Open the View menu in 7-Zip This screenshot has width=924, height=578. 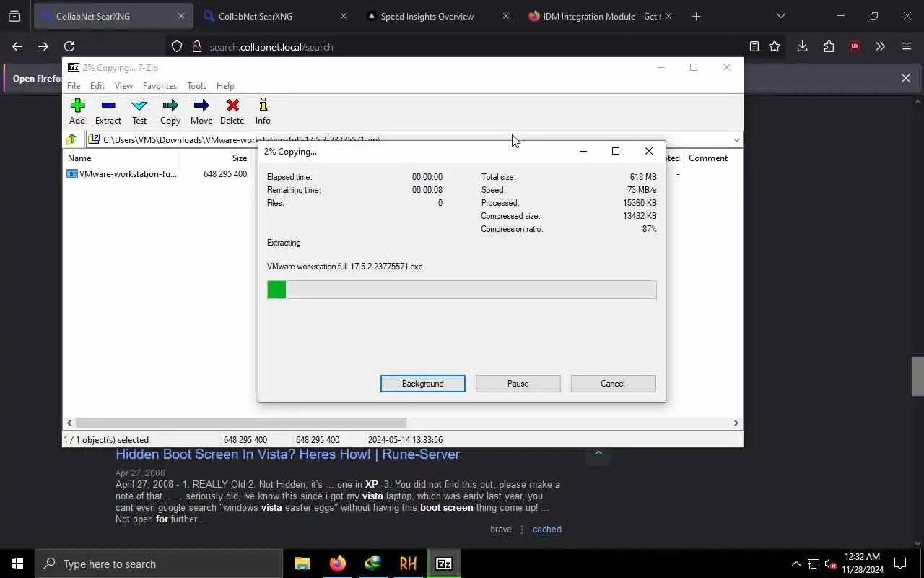pos(123,85)
